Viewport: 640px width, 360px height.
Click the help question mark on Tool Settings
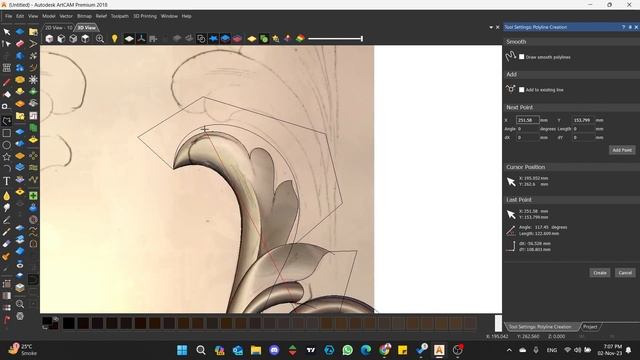(x=623, y=27)
